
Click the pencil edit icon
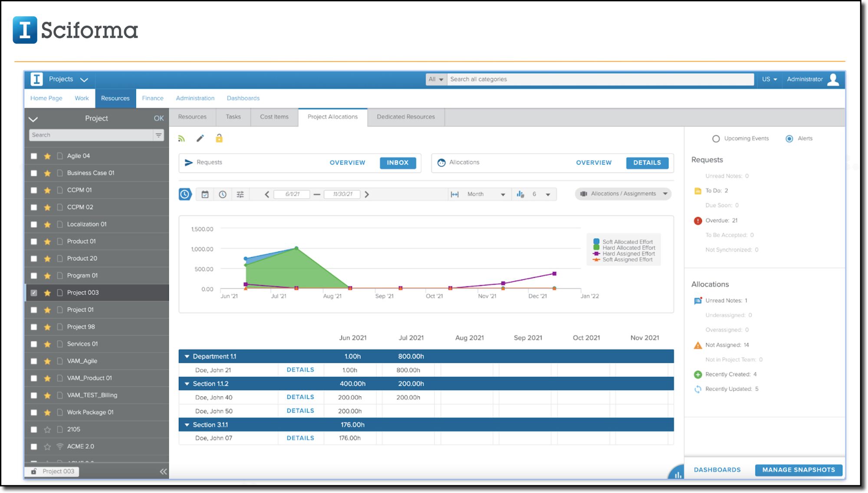coord(200,138)
